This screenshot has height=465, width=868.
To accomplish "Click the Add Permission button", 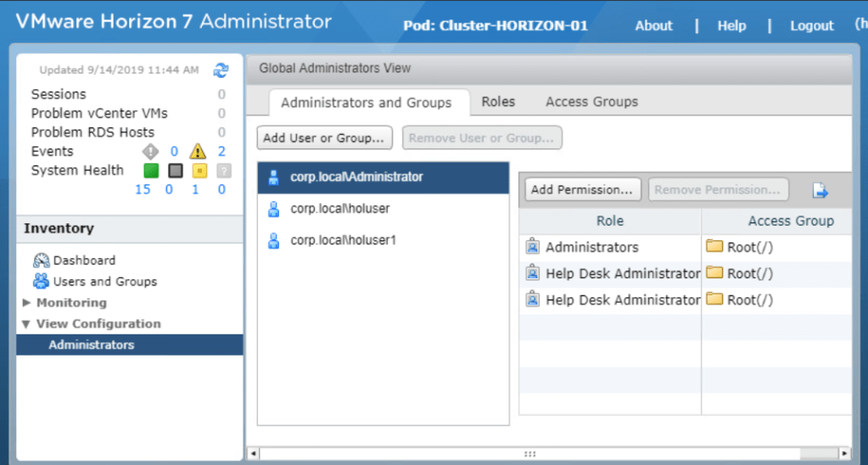I will coord(583,190).
